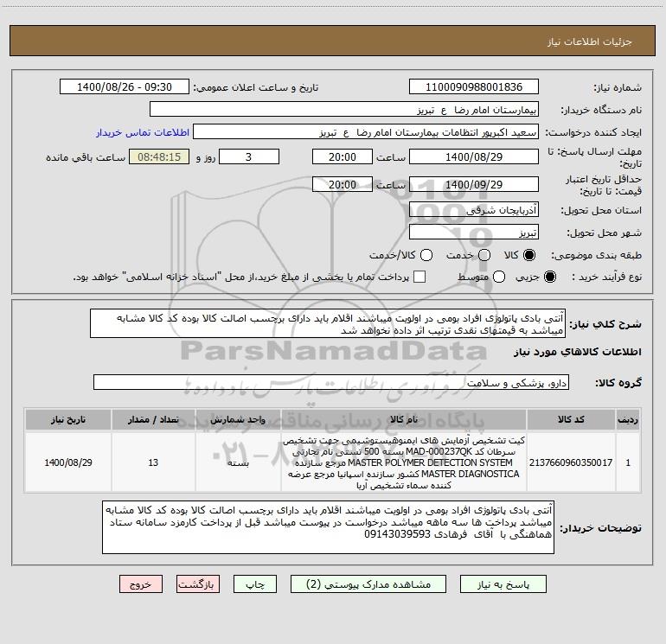Select the متوسط purchase type radio
Screen dimensions: 666x644
499,277
